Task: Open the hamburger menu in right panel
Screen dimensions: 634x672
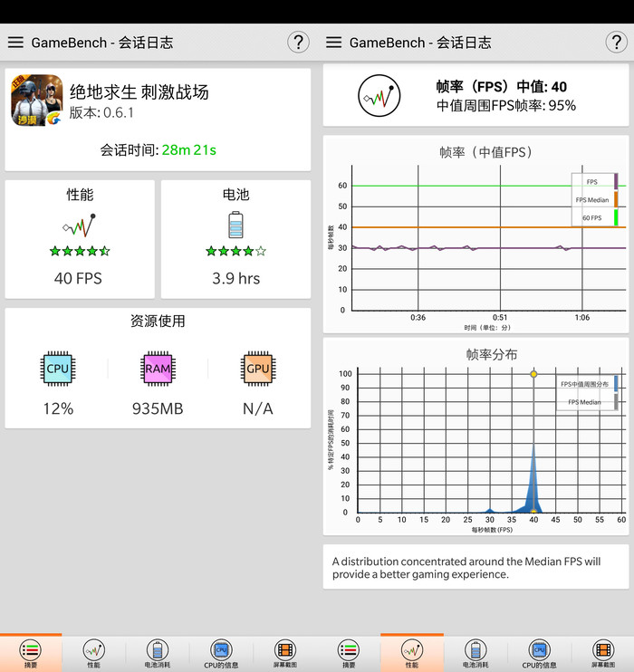Action: 333,43
